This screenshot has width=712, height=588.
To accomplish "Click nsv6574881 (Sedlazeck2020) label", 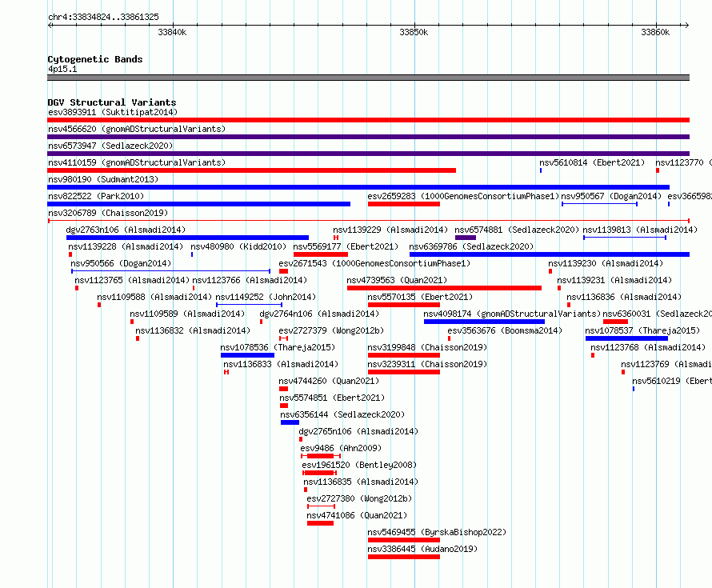I will [x=517, y=230].
